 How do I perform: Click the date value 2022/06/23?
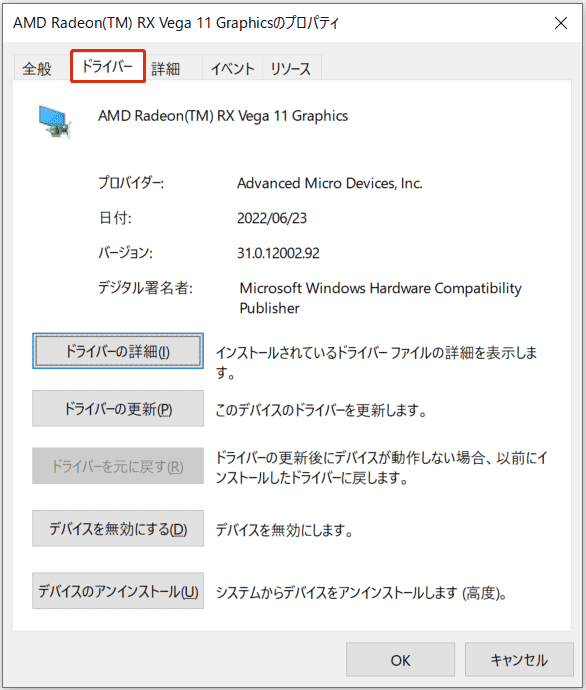(x=272, y=218)
